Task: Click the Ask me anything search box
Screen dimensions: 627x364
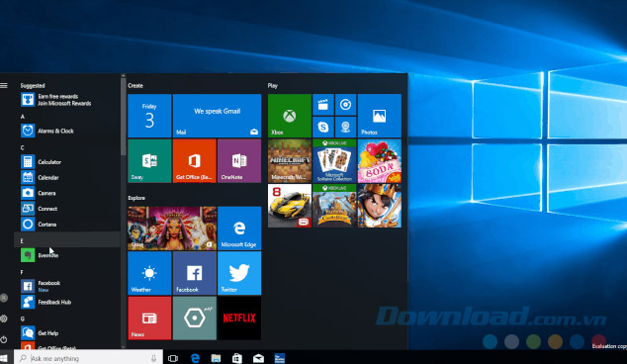Action: [88, 358]
